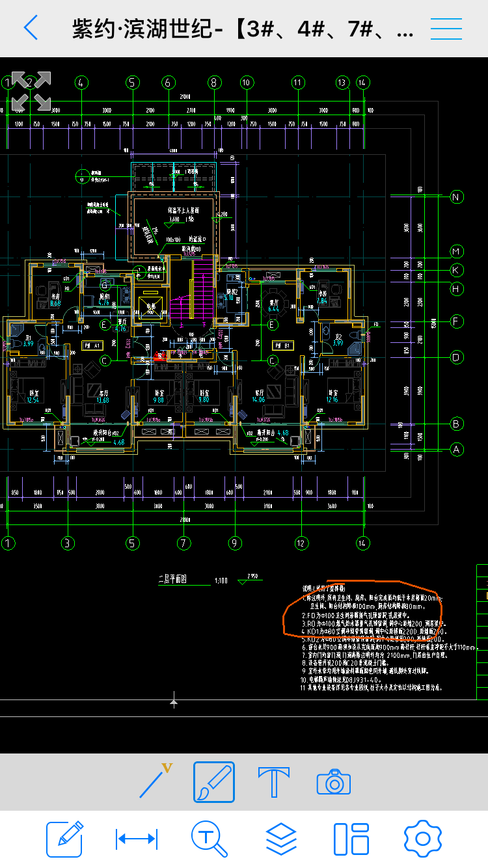
Task: Select the line drawing tool
Action: pyautogui.click(x=156, y=781)
